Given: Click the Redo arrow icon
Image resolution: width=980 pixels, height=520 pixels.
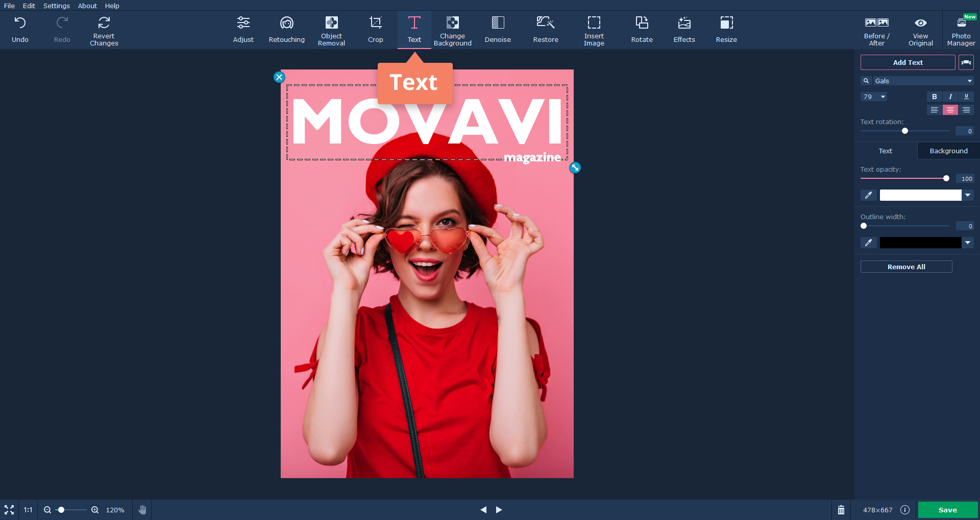Looking at the screenshot, I should point(62,23).
